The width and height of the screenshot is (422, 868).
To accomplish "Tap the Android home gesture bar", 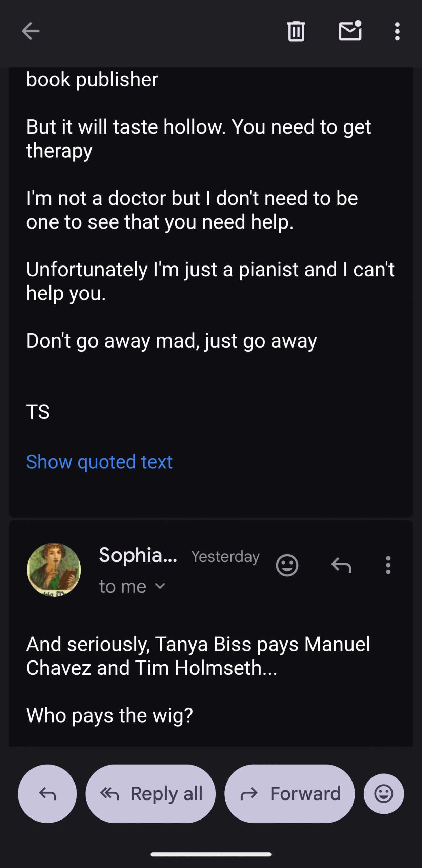I will click(211, 854).
